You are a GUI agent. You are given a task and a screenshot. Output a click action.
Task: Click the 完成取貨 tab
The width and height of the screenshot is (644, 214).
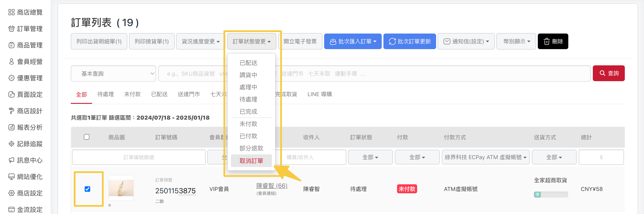click(286, 94)
